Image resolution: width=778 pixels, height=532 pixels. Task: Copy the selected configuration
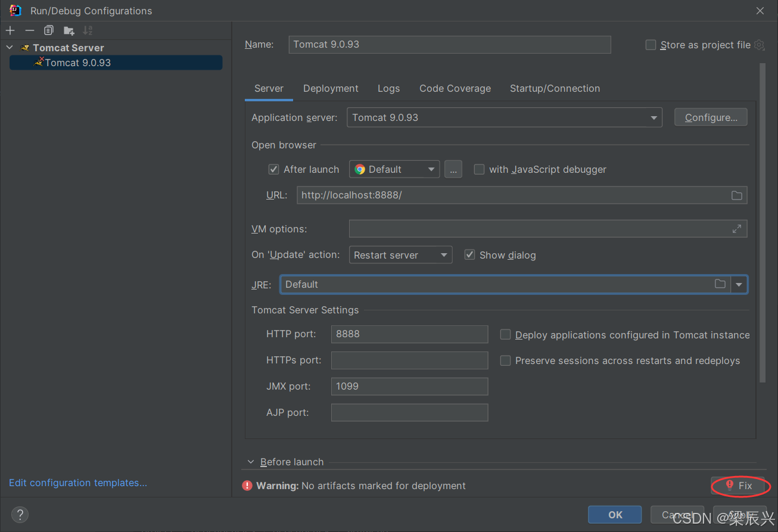[x=49, y=30]
